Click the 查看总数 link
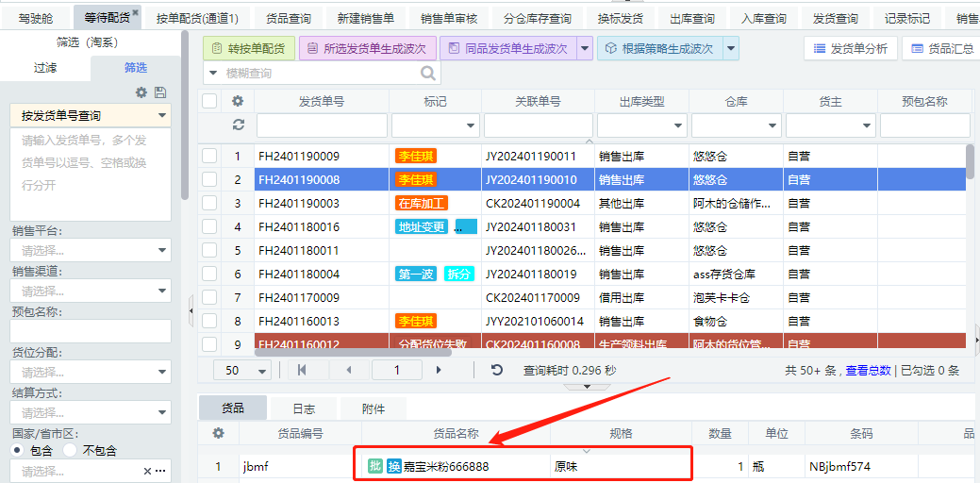The image size is (980, 483). (x=868, y=371)
